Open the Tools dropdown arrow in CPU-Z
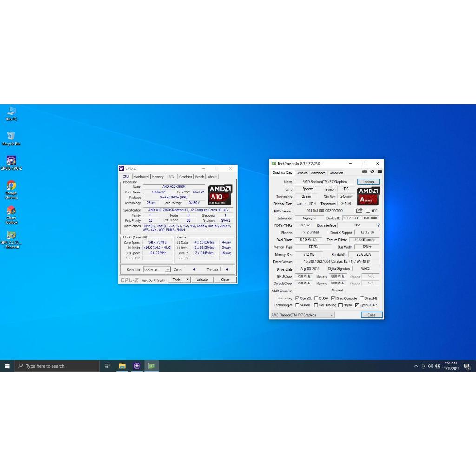The image size is (476, 476). (188, 279)
